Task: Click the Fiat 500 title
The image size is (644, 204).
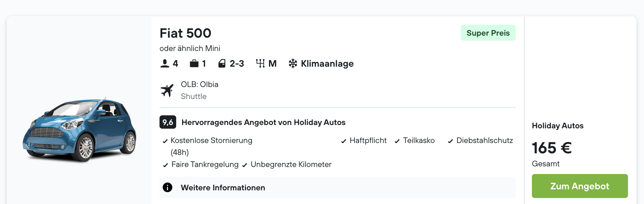Action: tap(186, 33)
